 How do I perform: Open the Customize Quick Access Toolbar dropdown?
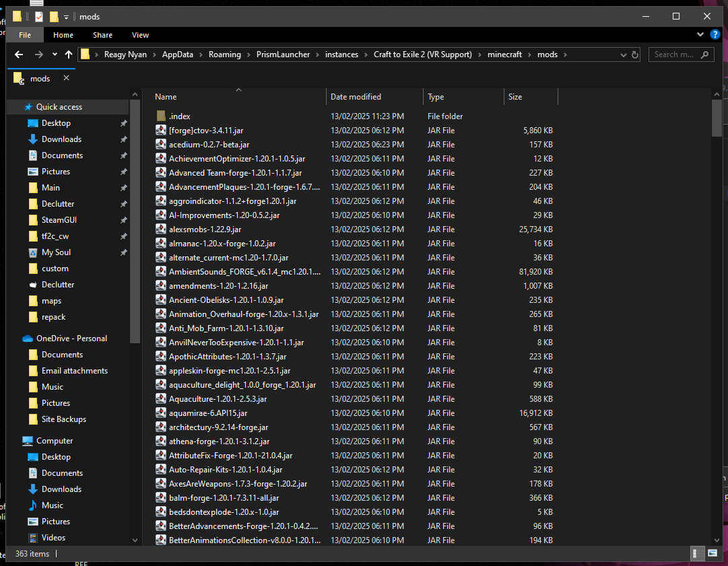click(x=67, y=17)
